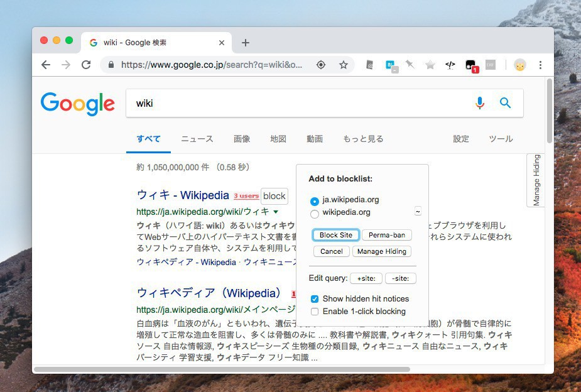Image resolution: width=581 pixels, height=392 pixels.
Task: Switch to the すべて tab
Action: pos(148,139)
